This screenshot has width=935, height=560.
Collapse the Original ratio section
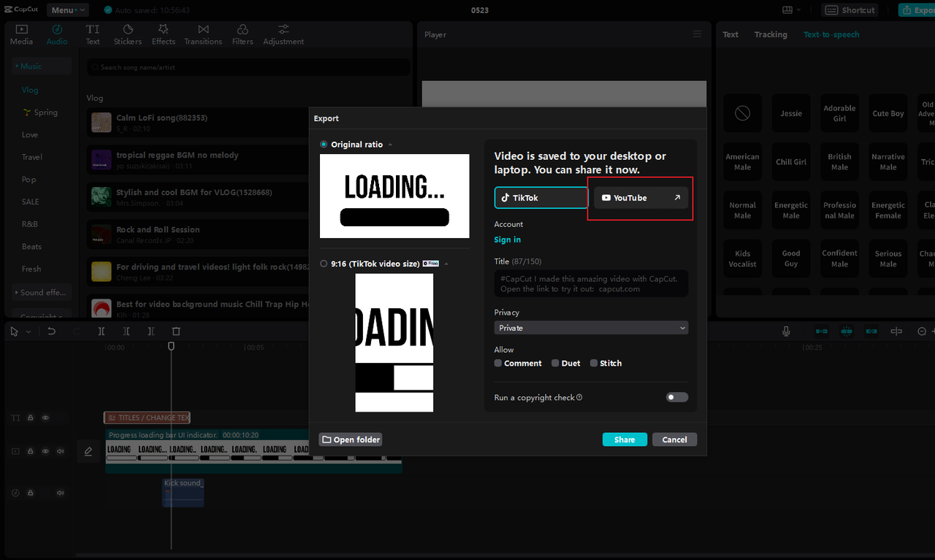[390, 144]
